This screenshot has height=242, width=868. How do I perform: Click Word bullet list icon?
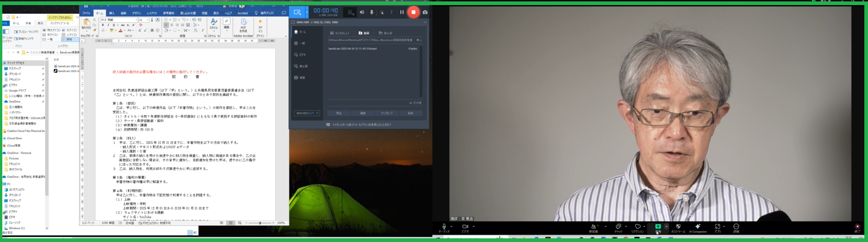click(x=166, y=19)
